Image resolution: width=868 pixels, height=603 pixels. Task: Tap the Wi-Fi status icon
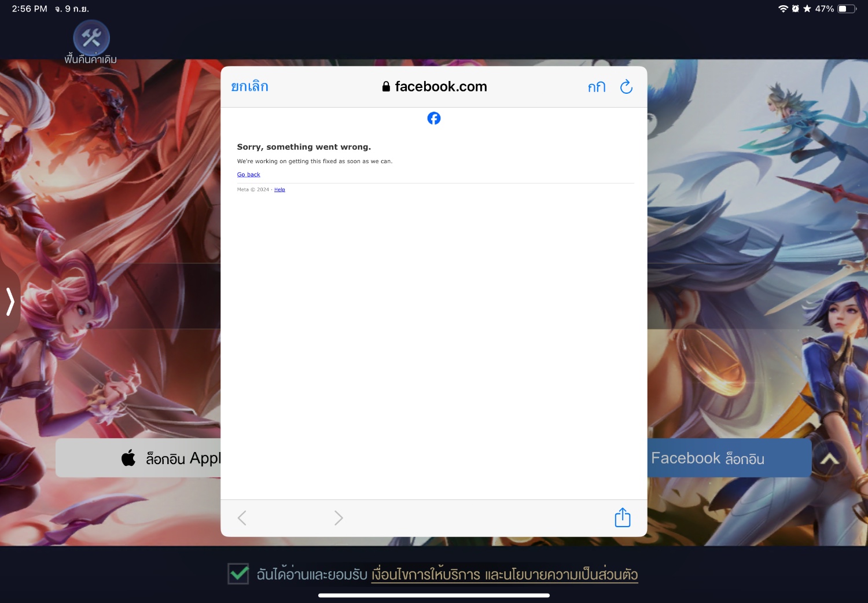[784, 9]
